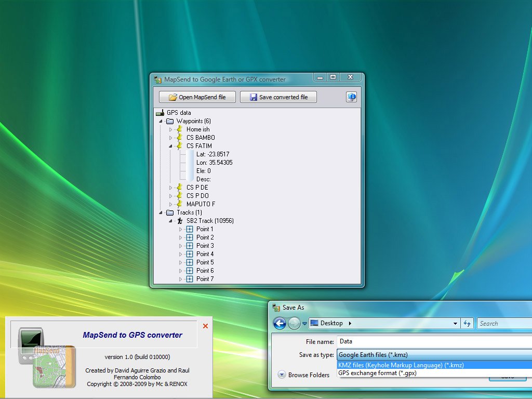This screenshot has width=532, height=399.
Task: Expand the CS P DO waypoint
Action: pos(170,196)
